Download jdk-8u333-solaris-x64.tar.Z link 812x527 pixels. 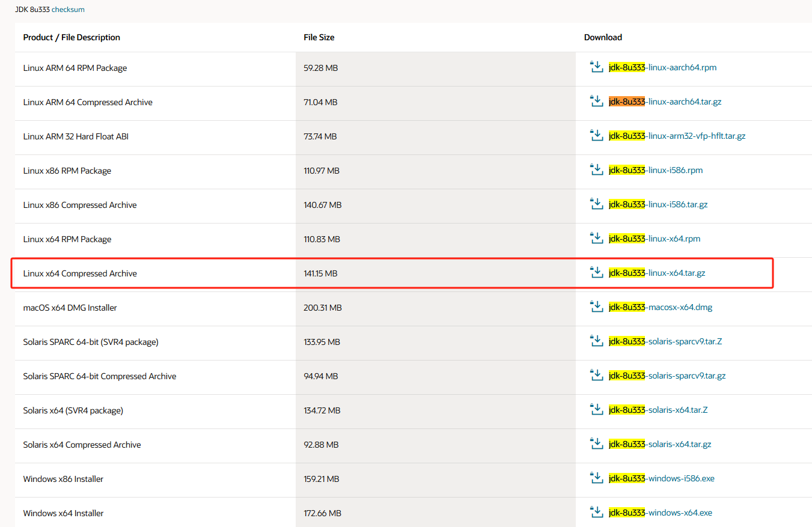pos(658,410)
